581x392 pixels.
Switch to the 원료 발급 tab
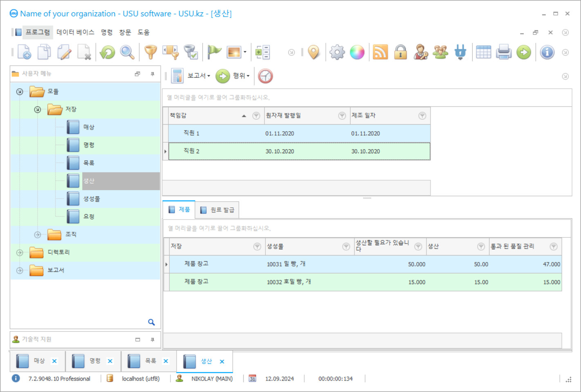click(x=218, y=210)
